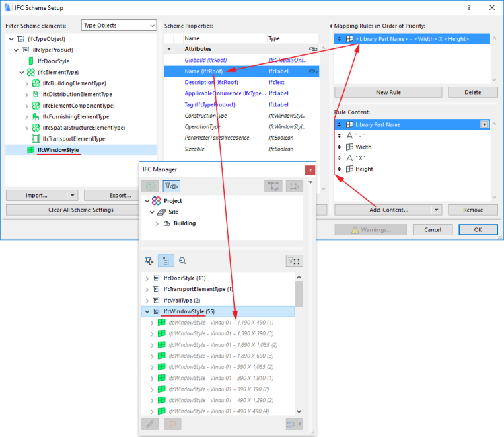Viewport: 504px width, 437px height.
Task: Collapse the (IfcTypeProduct) tree node
Action: [16, 50]
